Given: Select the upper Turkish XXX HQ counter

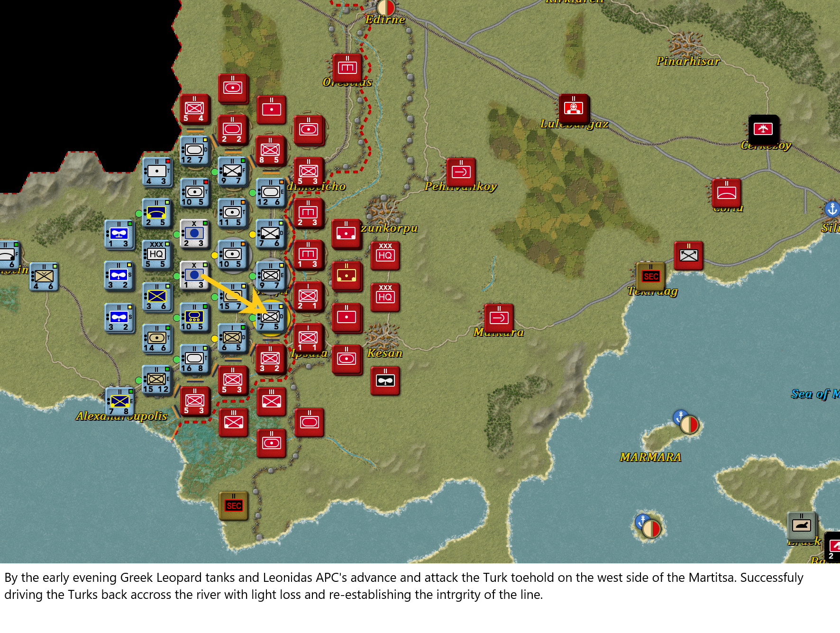Looking at the screenshot, I should pyautogui.click(x=385, y=255).
